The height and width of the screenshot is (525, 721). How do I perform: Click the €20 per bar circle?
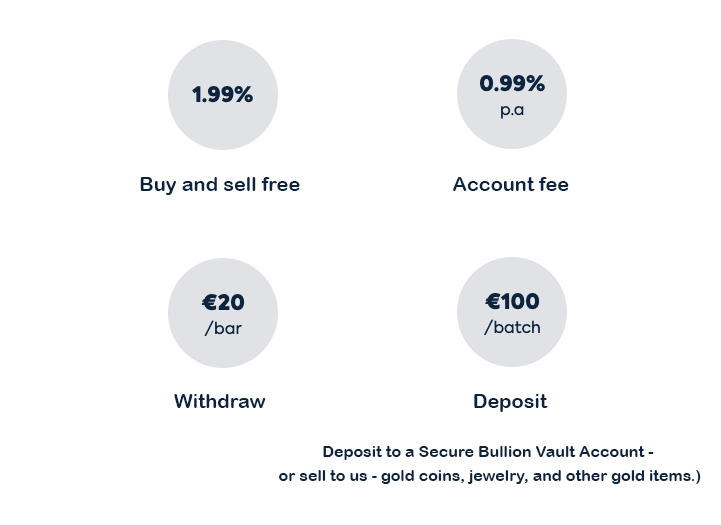point(222,313)
